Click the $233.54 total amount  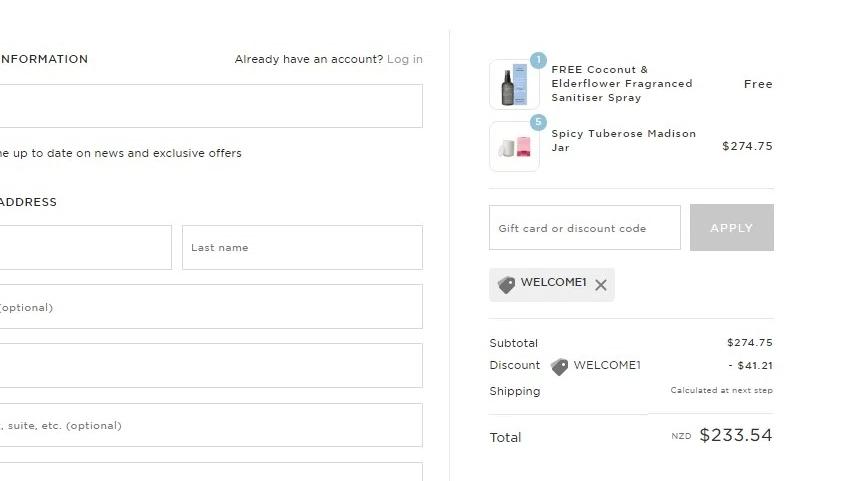point(735,435)
